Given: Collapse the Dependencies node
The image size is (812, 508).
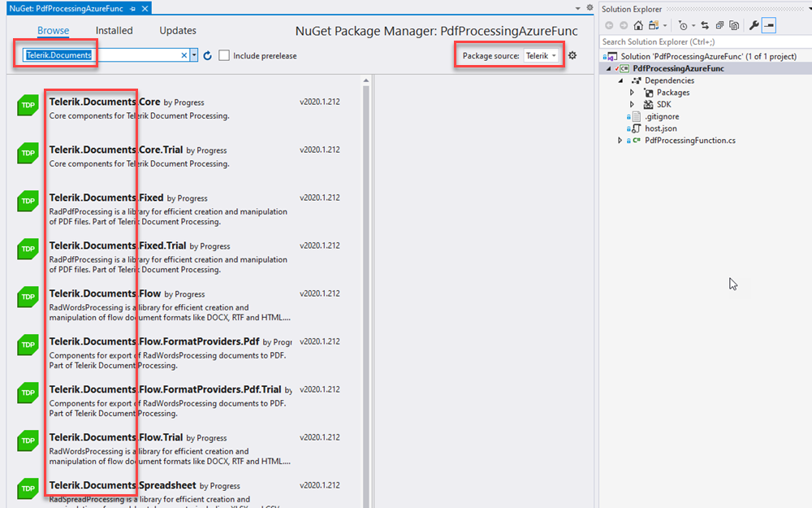Looking at the screenshot, I should coord(620,80).
